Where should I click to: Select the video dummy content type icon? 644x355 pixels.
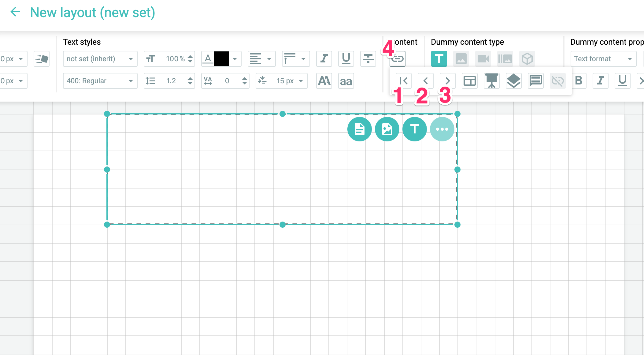pyautogui.click(x=483, y=58)
